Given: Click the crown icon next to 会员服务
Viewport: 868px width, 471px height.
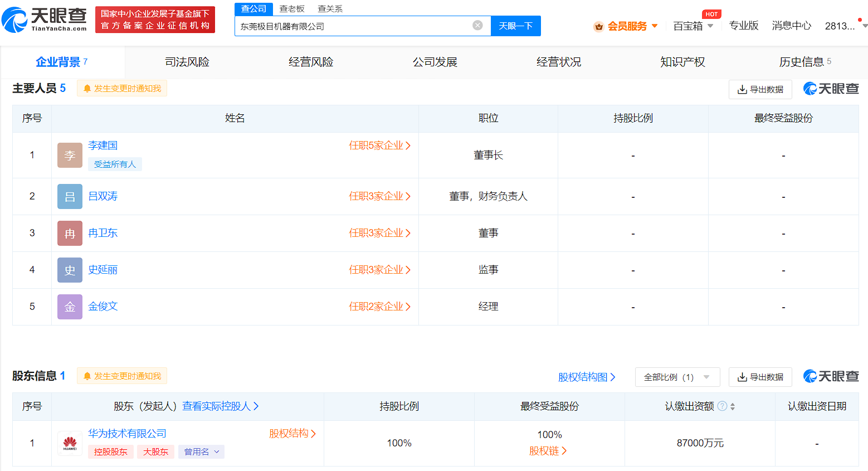Looking at the screenshot, I should 599,26.
